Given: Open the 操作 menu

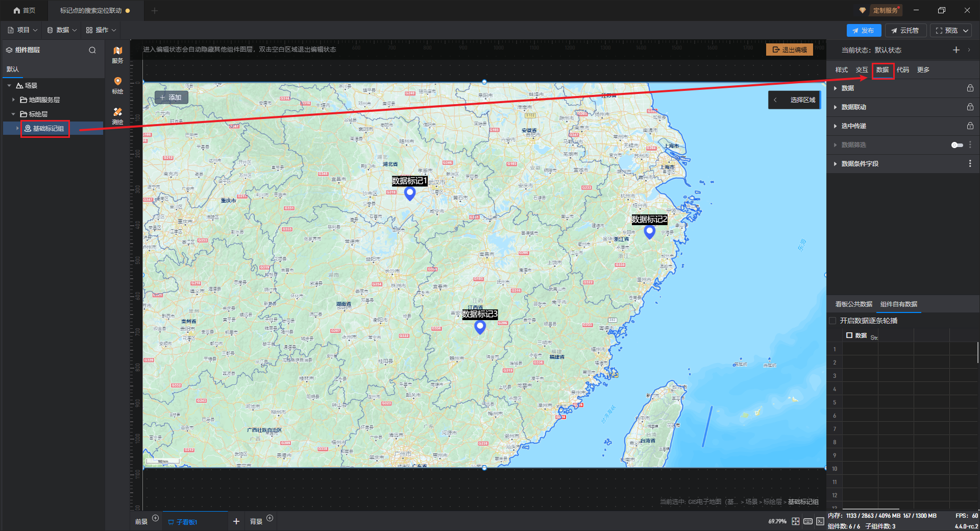Looking at the screenshot, I should pos(101,30).
